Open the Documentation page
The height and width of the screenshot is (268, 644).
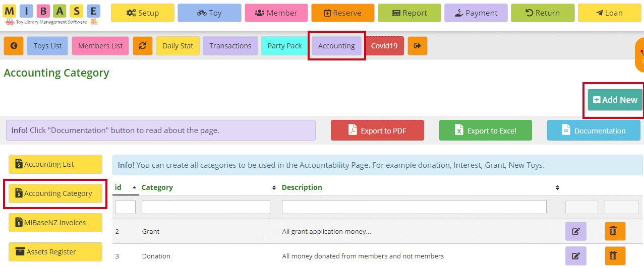pos(594,130)
